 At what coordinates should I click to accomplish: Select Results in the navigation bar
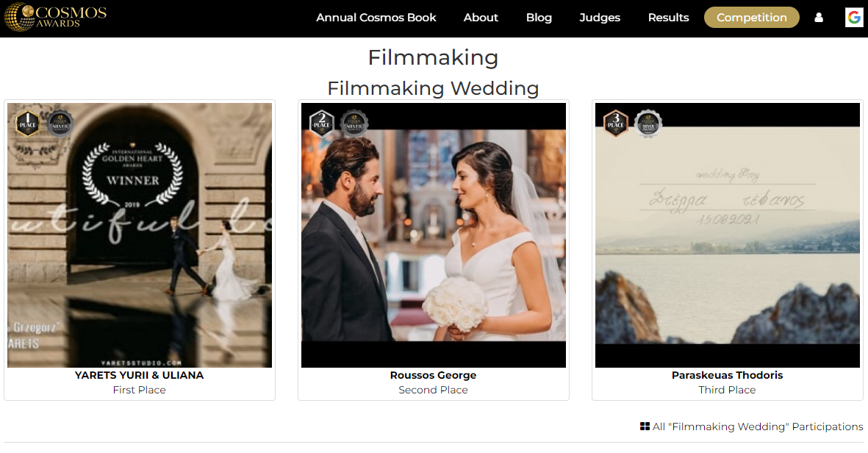668,18
